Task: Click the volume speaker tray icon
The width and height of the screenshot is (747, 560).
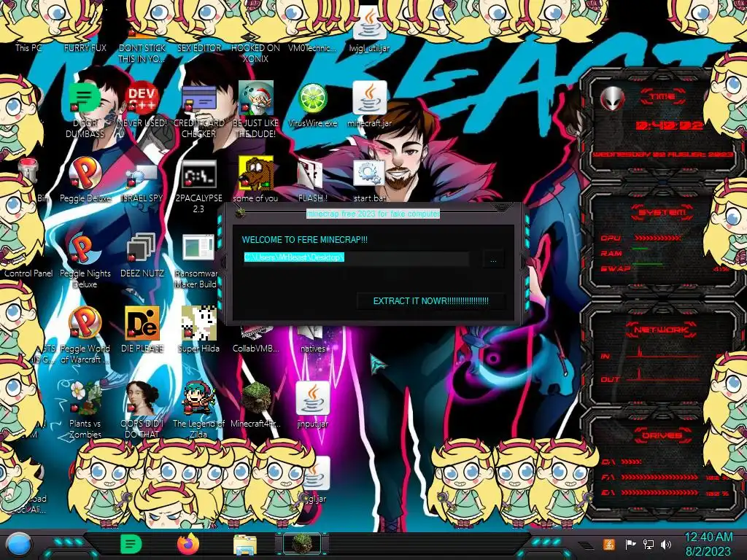Action: point(666,544)
